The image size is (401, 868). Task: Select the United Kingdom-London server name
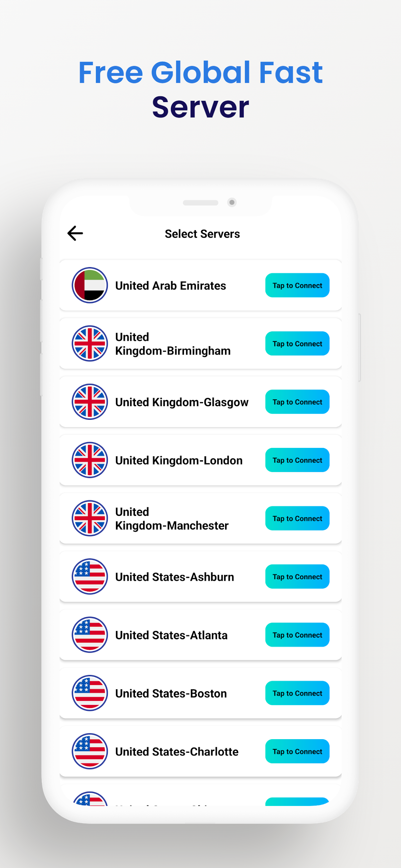(179, 460)
